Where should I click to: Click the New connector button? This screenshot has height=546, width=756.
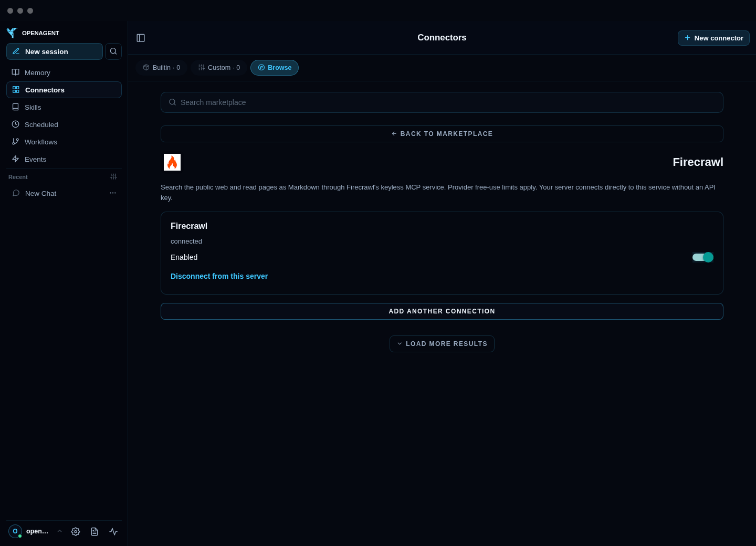click(713, 38)
